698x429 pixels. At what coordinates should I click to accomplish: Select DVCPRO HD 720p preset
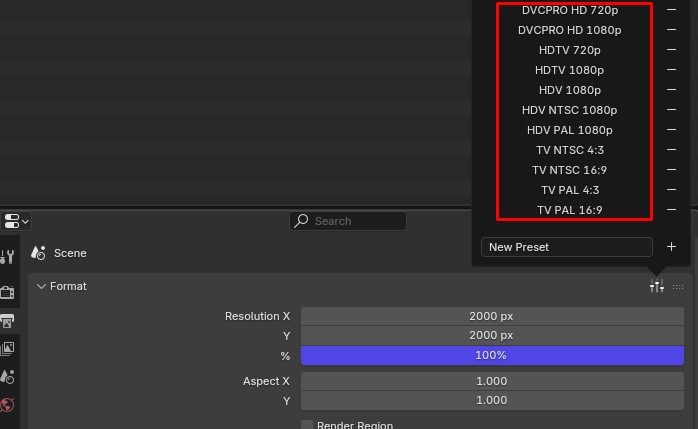(x=570, y=10)
